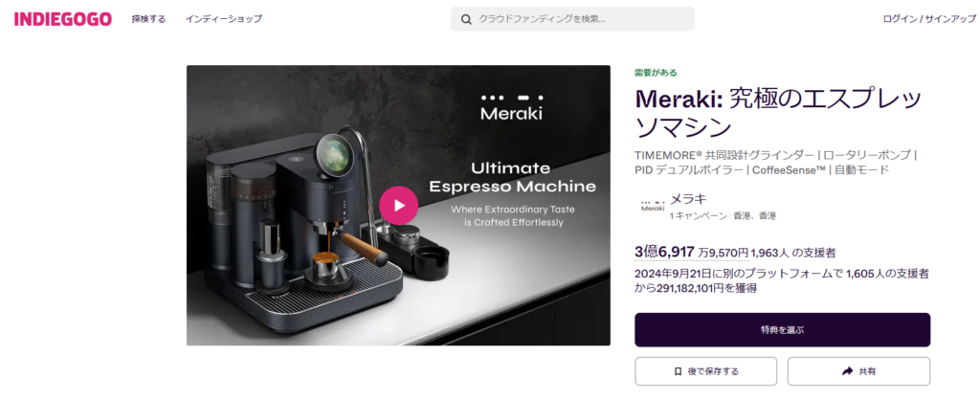
Task: Focus the クラウドファンディングを検索 search field
Action: [572, 19]
